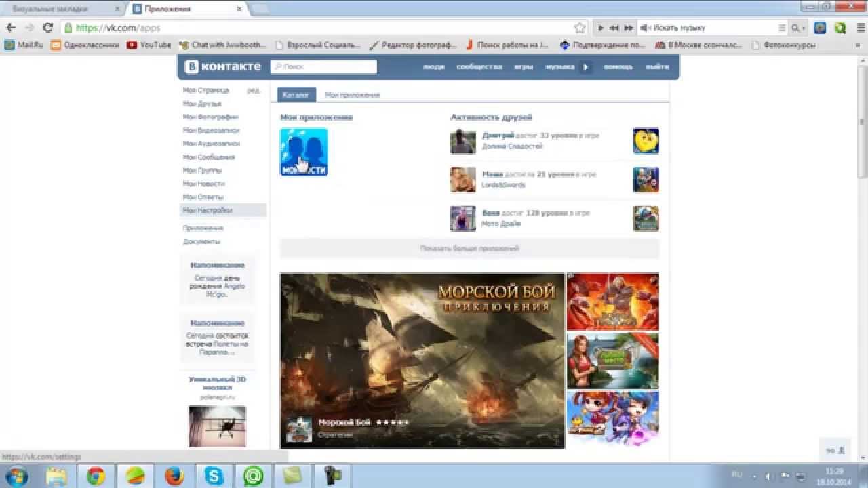Image resolution: width=868 pixels, height=488 pixels.
Task: Open Мото Драйв game icon in Ваня's row
Action: point(646,218)
